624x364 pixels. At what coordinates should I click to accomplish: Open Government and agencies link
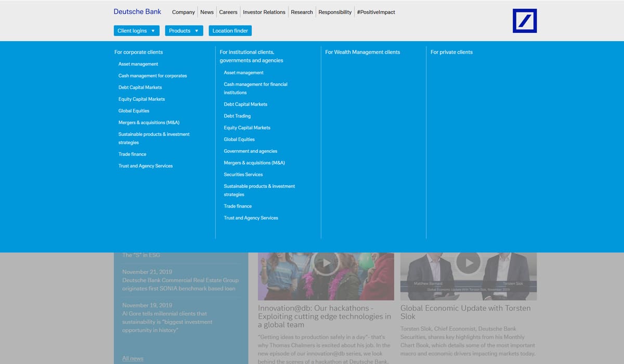coord(251,151)
